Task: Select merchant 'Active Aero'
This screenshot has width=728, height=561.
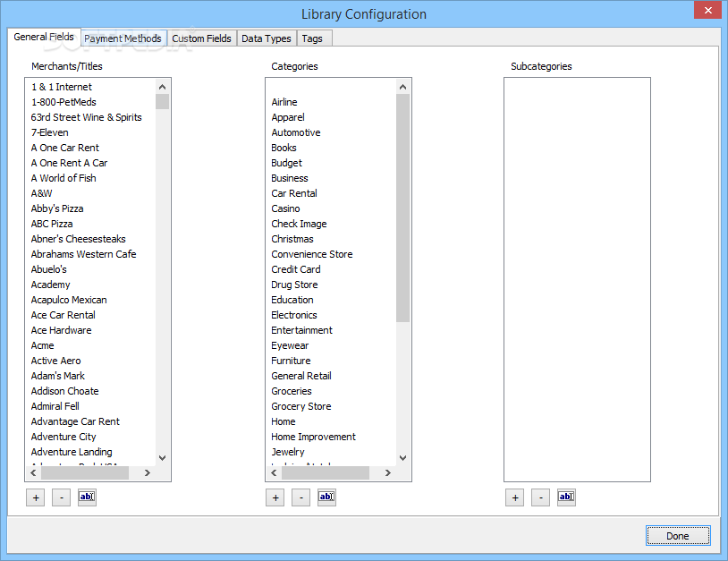Action: coord(55,361)
